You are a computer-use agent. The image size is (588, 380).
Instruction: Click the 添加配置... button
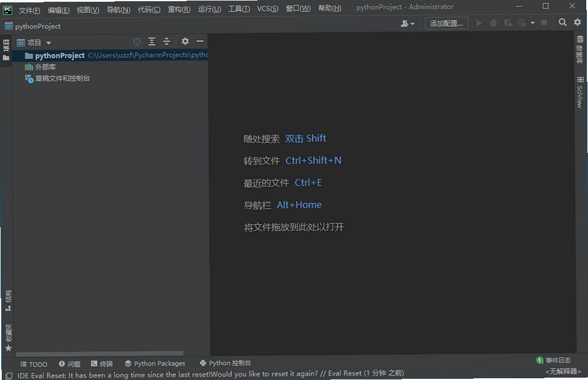[446, 23]
